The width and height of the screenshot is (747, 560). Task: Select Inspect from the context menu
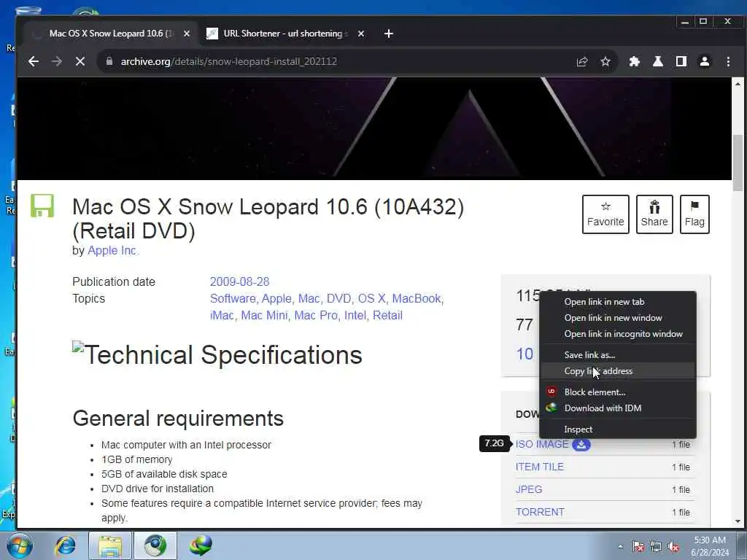[x=618, y=429]
